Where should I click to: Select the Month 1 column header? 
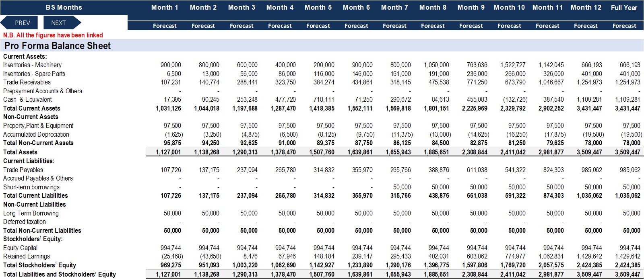click(x=165, y=7)
